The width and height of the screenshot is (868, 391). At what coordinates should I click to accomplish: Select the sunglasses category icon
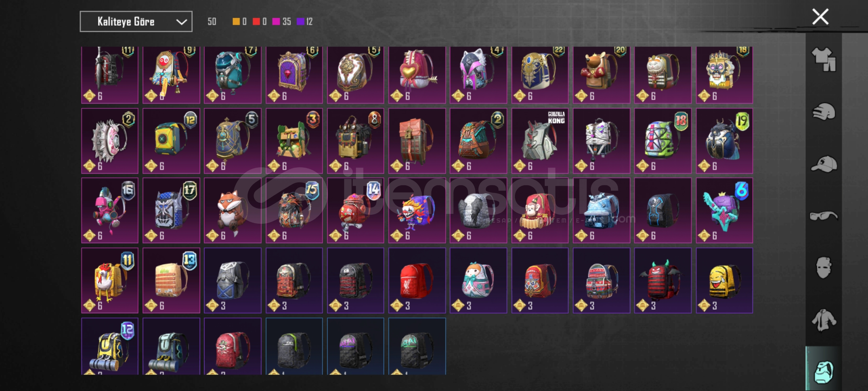tap(824, 216)
